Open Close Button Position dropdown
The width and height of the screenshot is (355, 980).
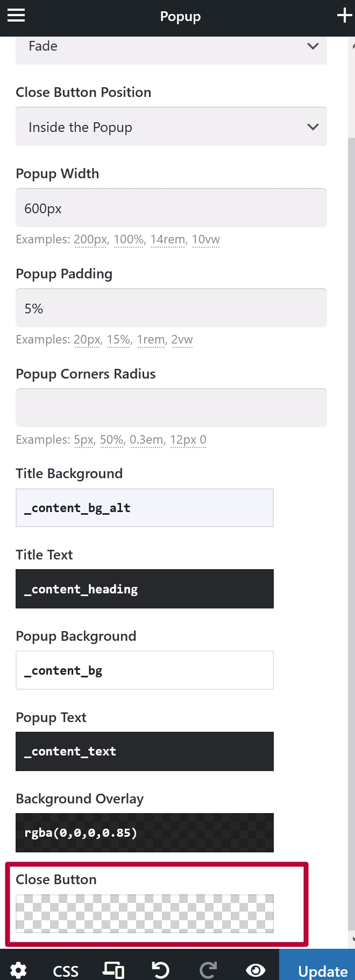[x=171, y=127]
